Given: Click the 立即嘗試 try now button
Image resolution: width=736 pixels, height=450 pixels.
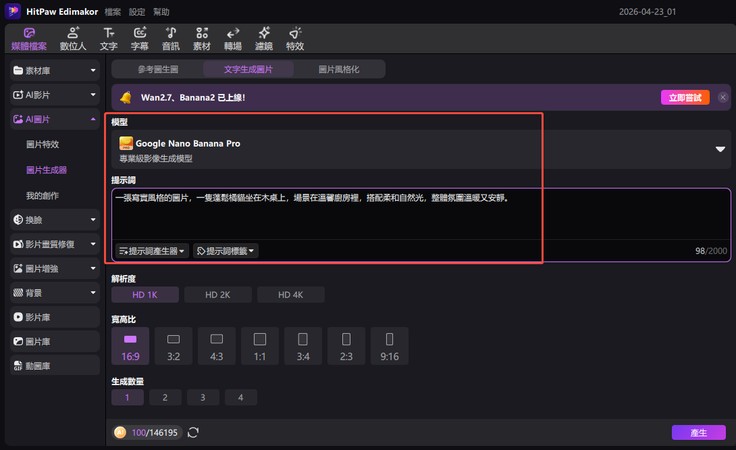Looking at the screenshot, I should click(685, 98).
